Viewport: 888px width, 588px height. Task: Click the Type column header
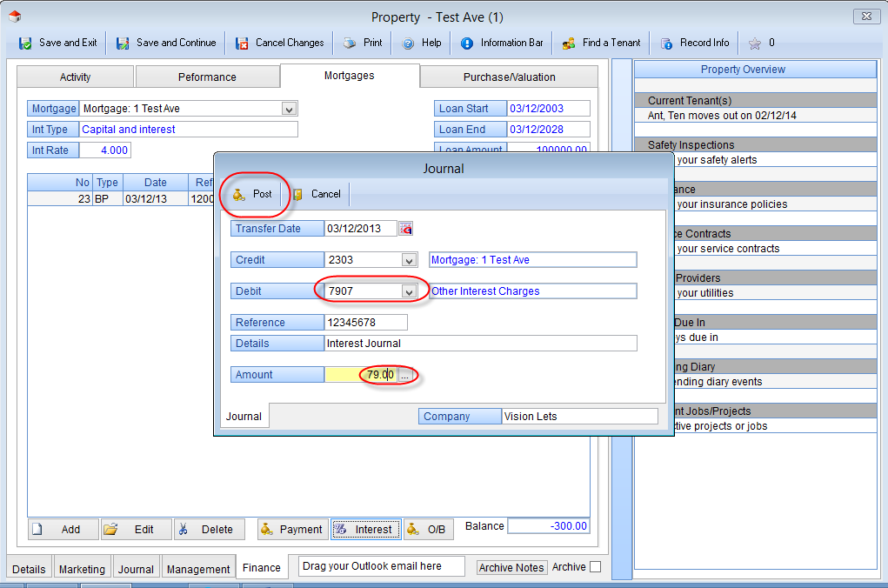(x=107, y=183)
